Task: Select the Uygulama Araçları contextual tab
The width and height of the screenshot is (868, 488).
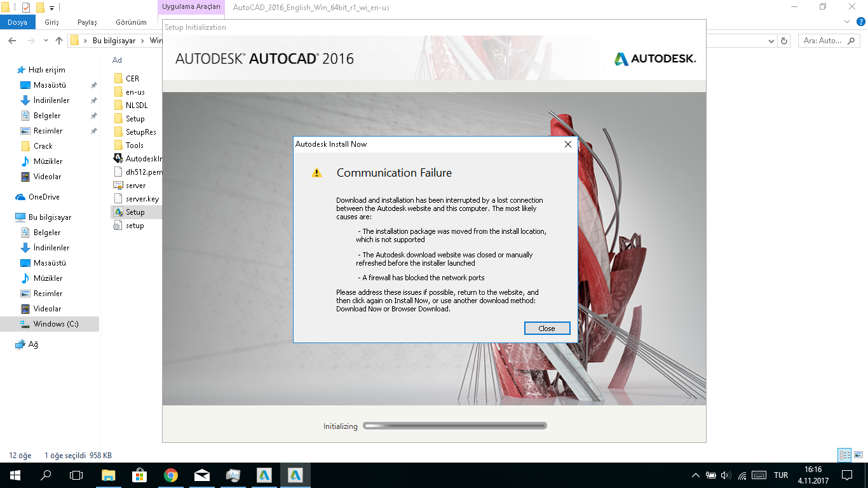Action: 191,8
